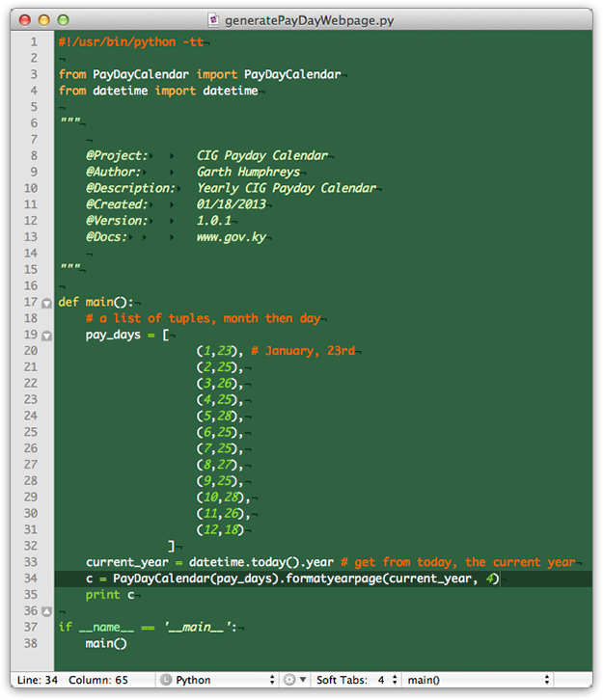
Task: Open the main() symbol dropdown
Action: click(478, 680)
